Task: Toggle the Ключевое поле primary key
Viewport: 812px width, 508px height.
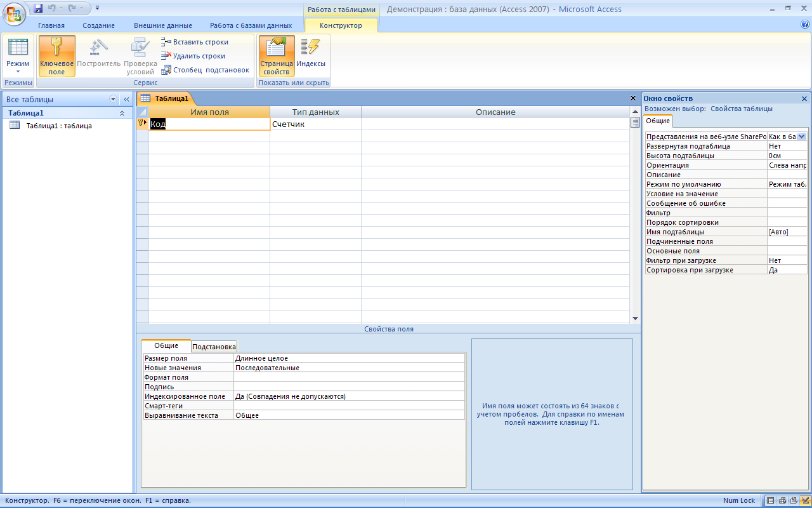Action: coord(56,56)
